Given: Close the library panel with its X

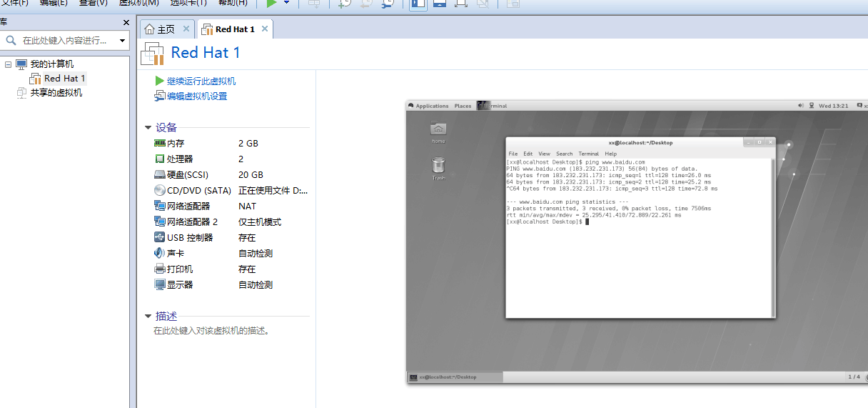Looking at the screenshot, I should (126, 23).
